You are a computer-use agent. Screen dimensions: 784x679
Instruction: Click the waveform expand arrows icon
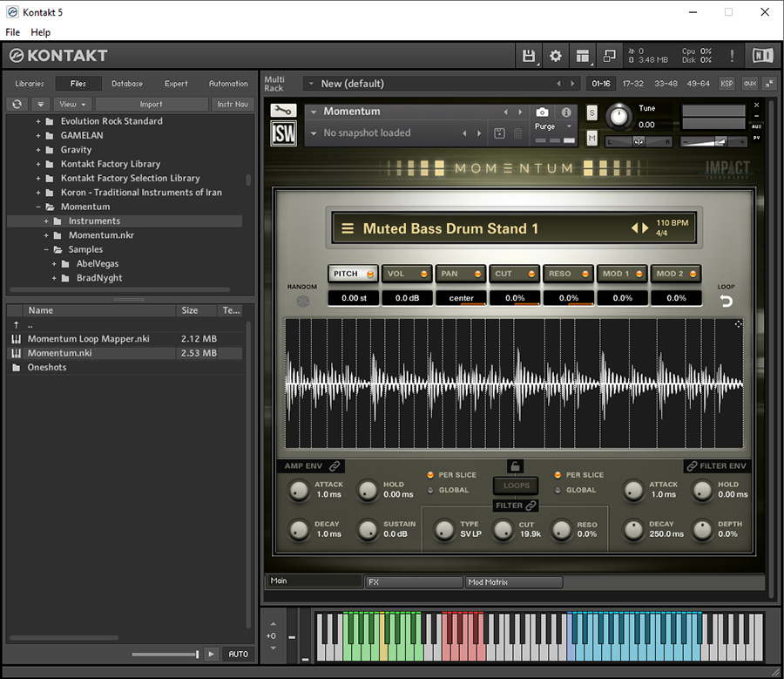pyautogui.click(x=738, y=324)
